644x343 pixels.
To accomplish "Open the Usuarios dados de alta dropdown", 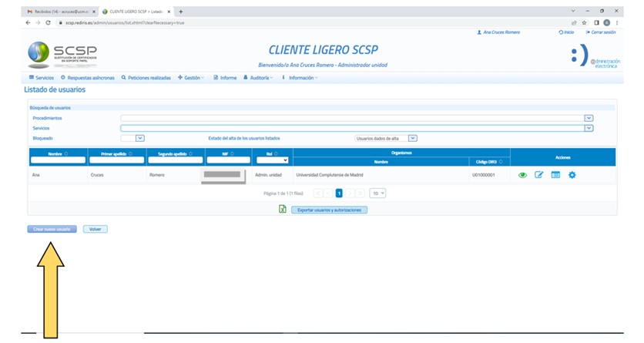I will [x=413, y=139].
